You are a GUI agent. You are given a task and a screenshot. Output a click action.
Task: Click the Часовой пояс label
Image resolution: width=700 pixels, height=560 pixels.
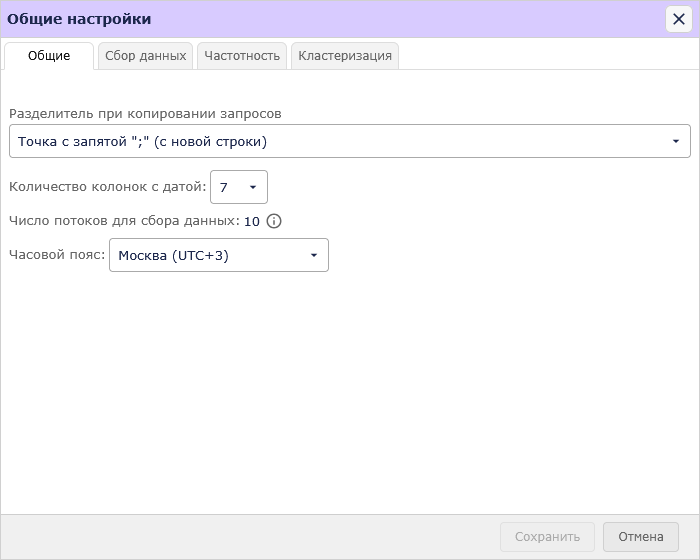point(57,255)
